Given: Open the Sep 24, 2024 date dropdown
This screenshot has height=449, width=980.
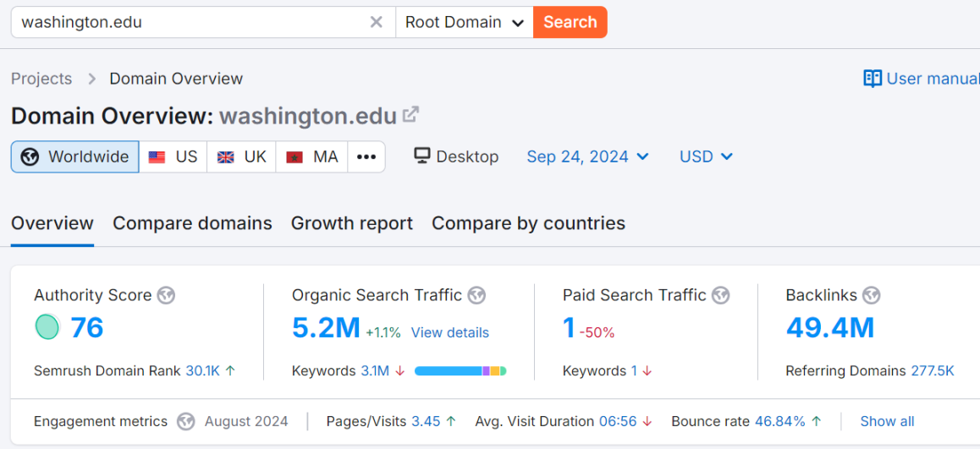Looking at the screenshot, I should pos(588,156).
